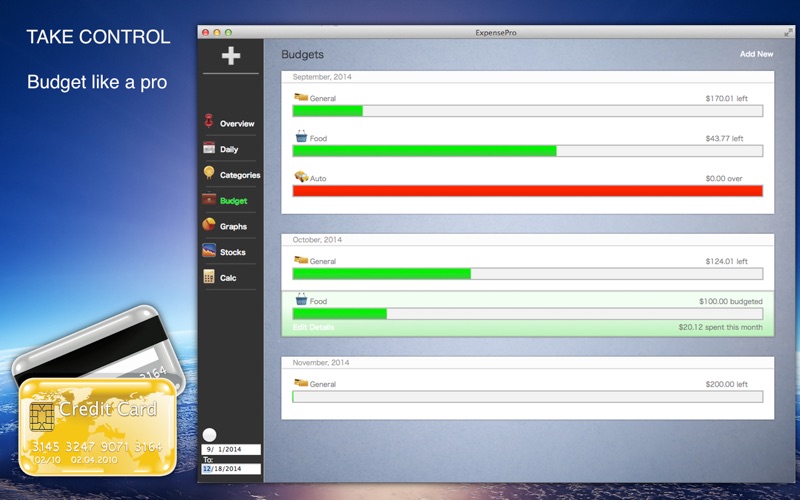This screenshot has width=800, height=500.
Task: Click October General wallet icon
Action: (x=301, y=260)
